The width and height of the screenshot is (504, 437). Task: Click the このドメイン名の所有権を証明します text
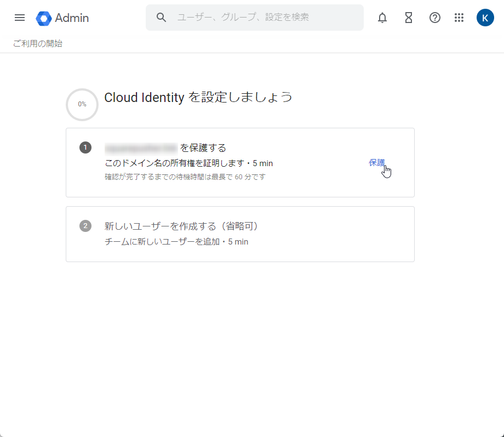[174, 163]
